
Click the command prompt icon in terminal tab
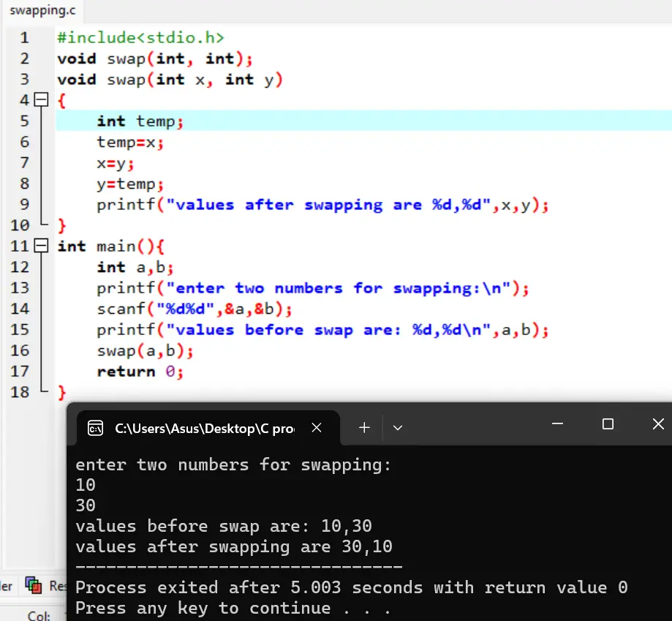[95, 428]
